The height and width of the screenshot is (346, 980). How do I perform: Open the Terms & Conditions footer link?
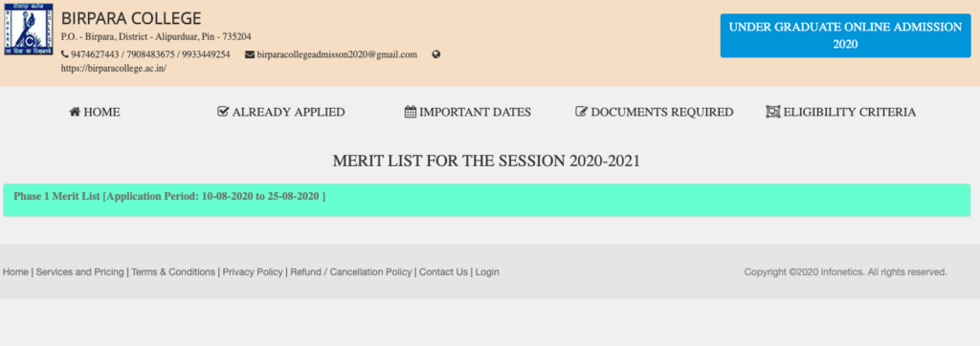173,271
